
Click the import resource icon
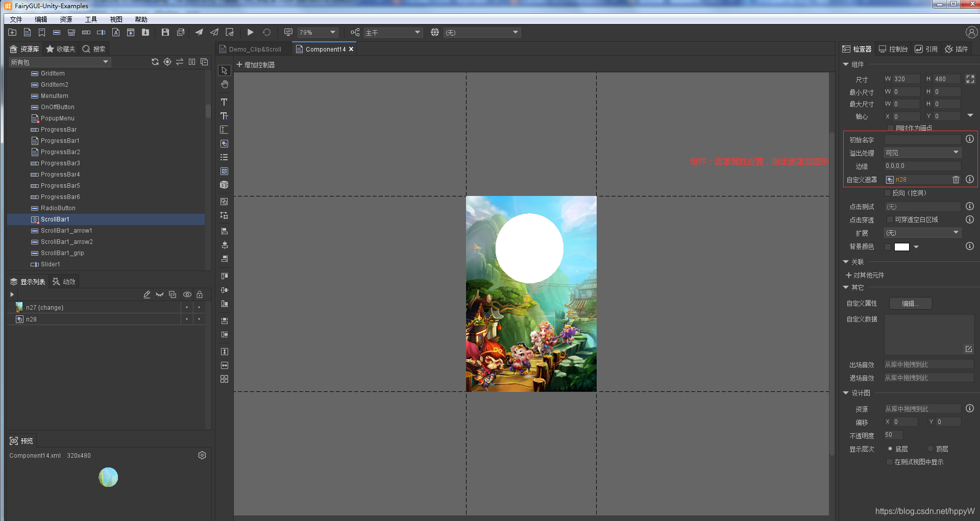(x=145, y=32)
